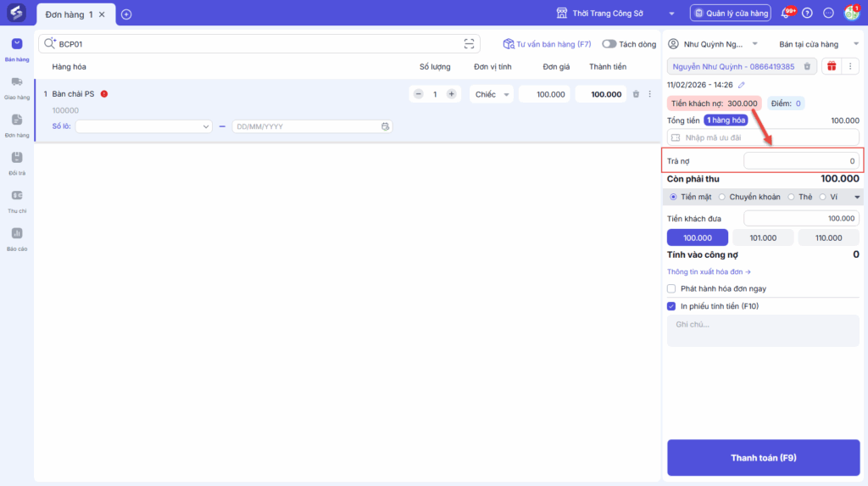Click Quản lý cửa hàng button
This screenshot has width=868, height=486.
click(730, 13)
